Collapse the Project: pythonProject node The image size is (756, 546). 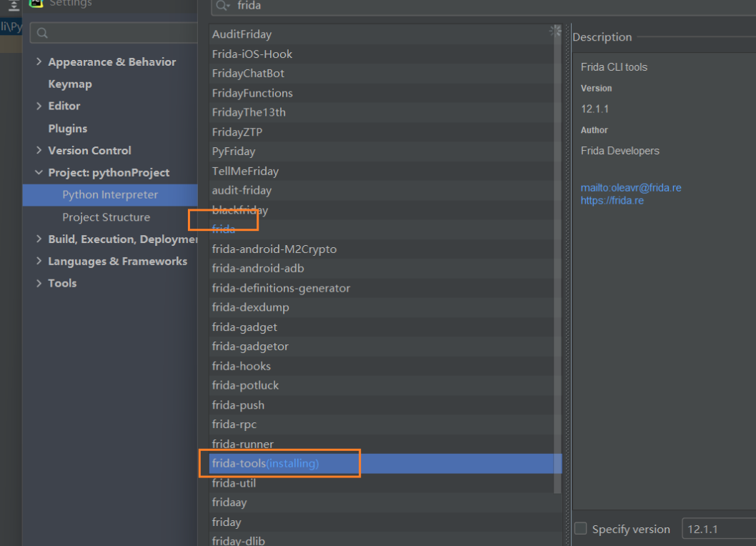pos(39,172)
